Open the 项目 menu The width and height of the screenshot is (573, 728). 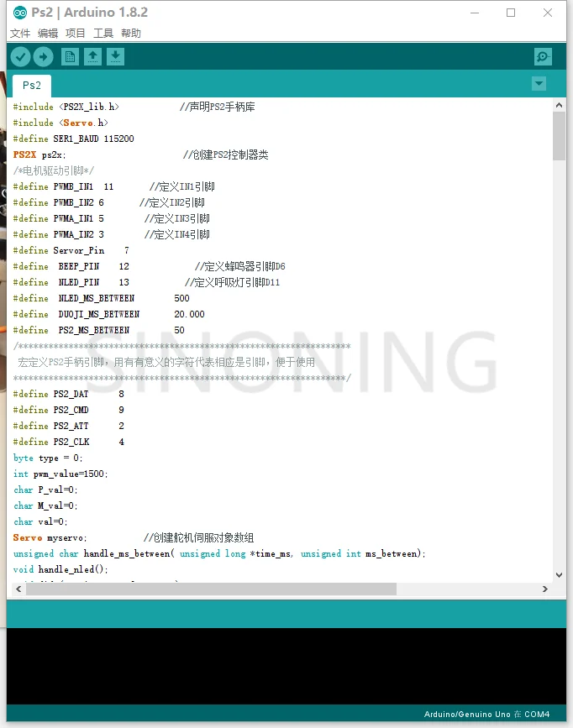76,34
